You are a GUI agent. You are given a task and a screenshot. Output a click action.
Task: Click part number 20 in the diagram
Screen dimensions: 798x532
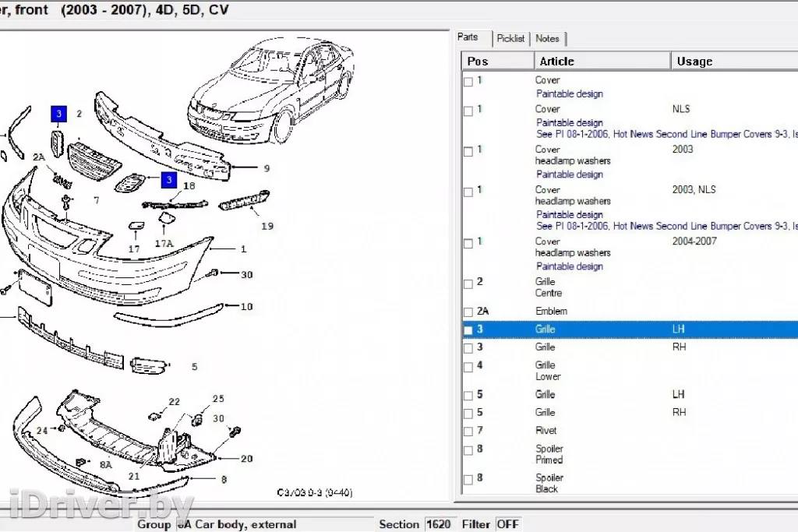[247, 459]
